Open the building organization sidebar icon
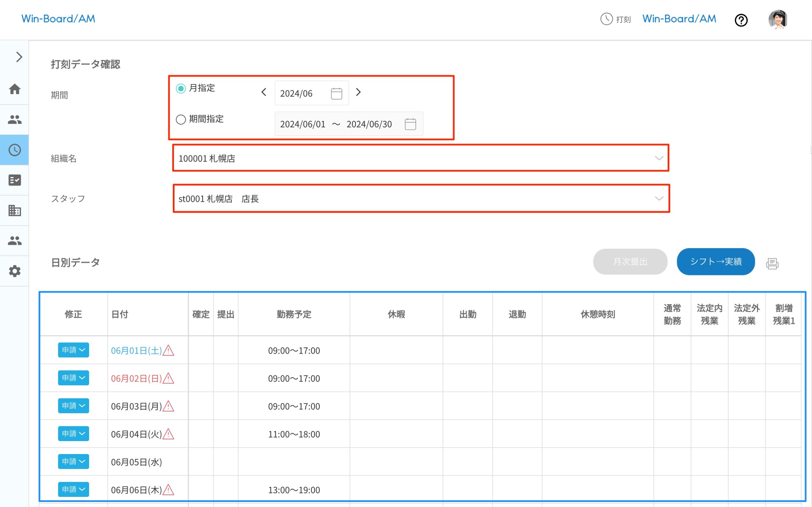 [14, 211]
